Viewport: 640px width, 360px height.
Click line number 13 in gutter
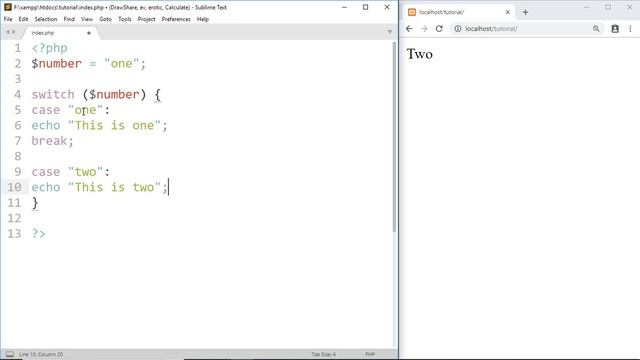(14, 233)
